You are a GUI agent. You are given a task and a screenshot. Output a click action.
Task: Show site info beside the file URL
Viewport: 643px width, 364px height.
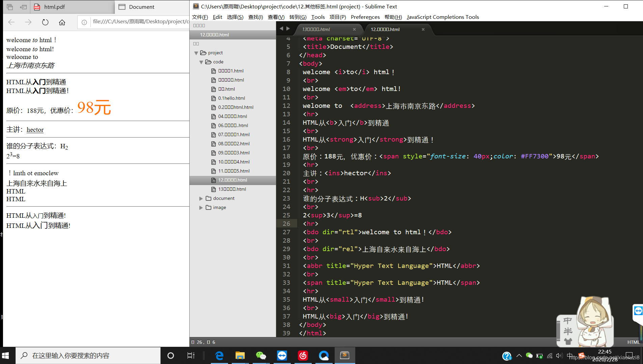[84, 22]
